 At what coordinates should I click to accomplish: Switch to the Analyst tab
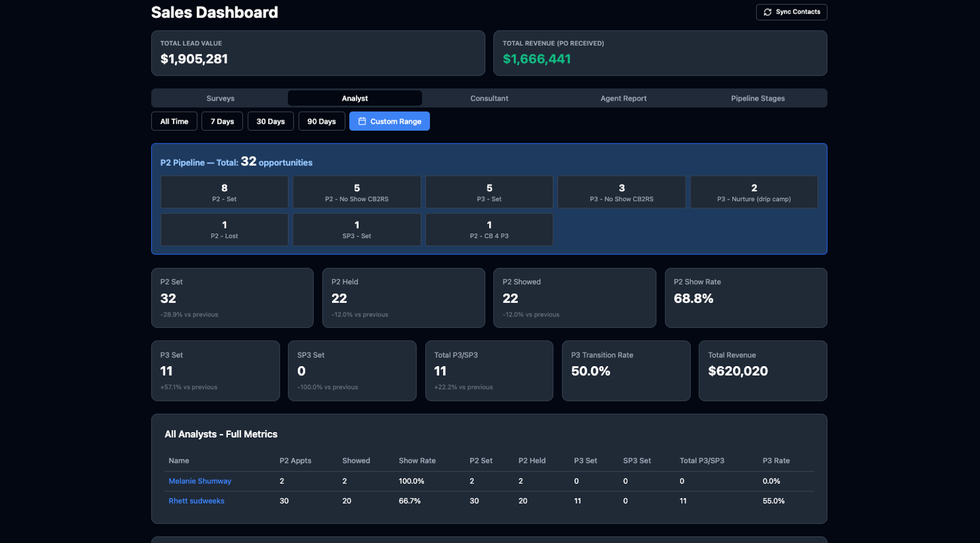[x=355, y=98]
